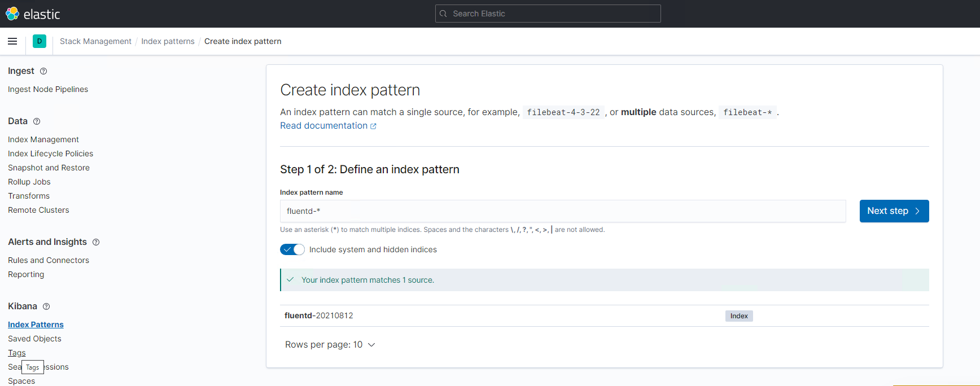Click the Index badge for fluentd-20210812

coord(739,316)
